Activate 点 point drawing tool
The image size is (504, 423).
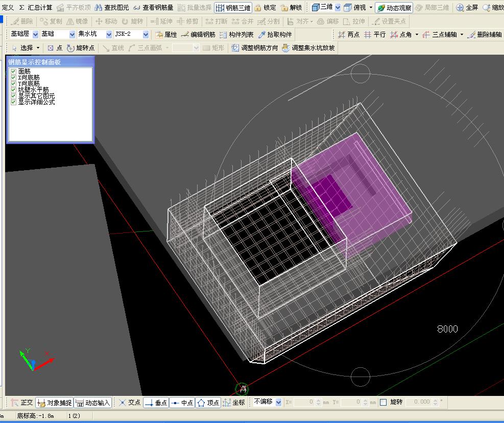click(55, 48)
